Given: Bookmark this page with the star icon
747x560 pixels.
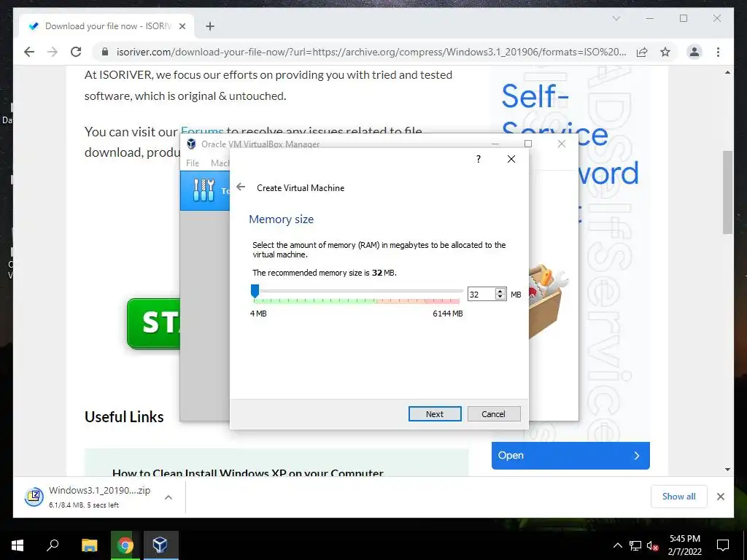Looking at the screenshot, I should pos(665,52).
